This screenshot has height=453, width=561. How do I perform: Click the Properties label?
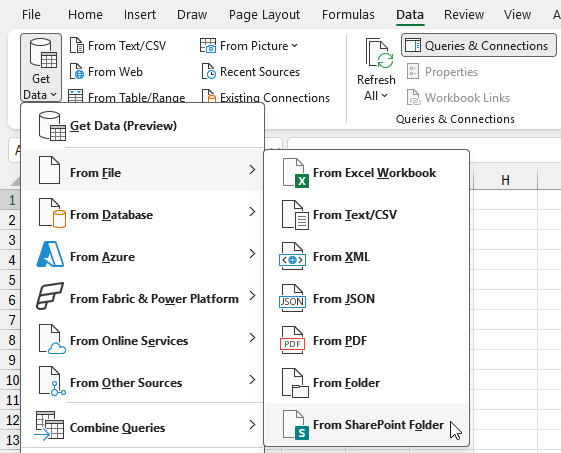[x=451, y=72]
